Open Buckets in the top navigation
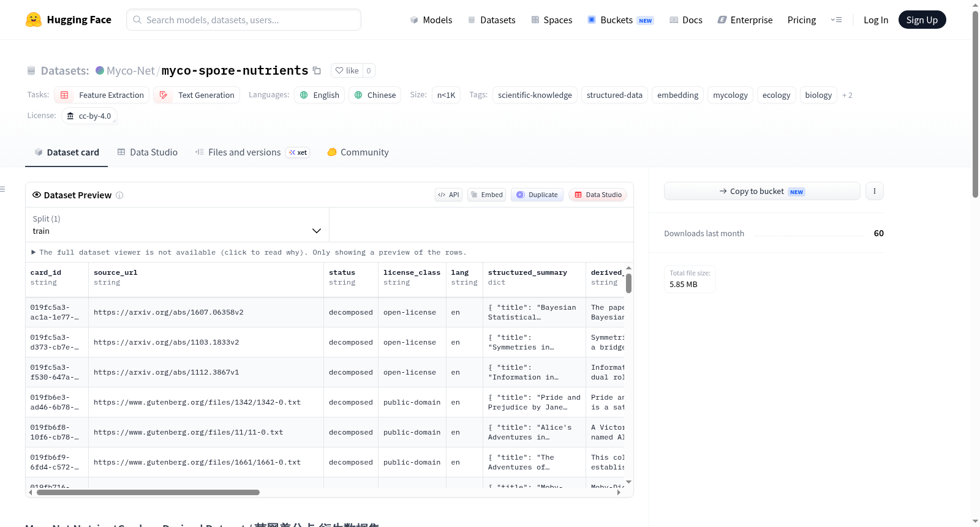Image resolution: width=980 pixels, height=527 pixels. [620, 20]
